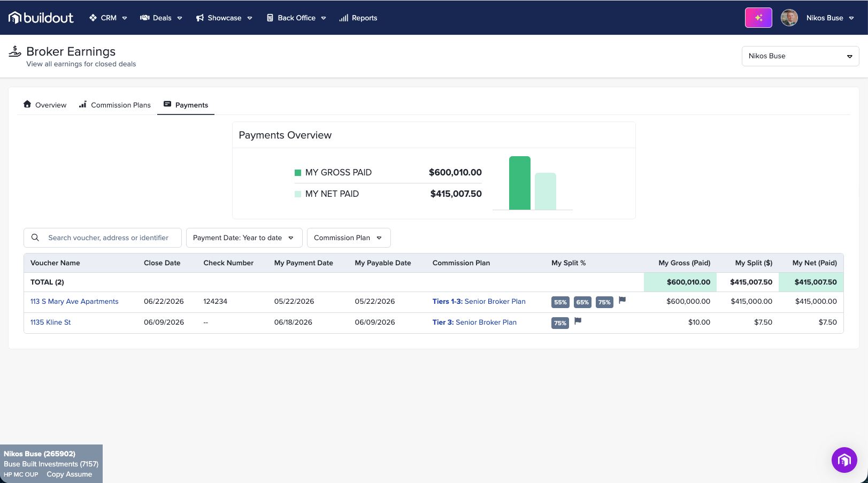
Task: Open the AI sparkle assistant button
Action: pyautogui.click(x=758, y=18)
